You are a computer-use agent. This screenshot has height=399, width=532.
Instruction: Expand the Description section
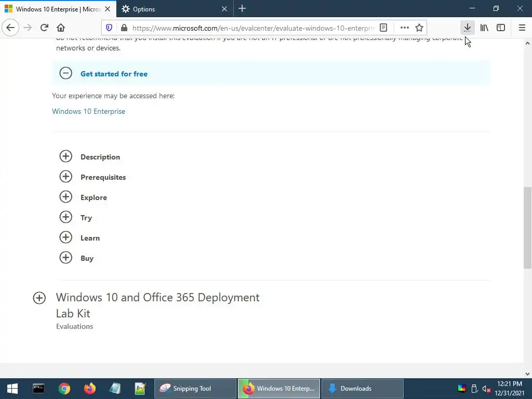coord(66,156)
